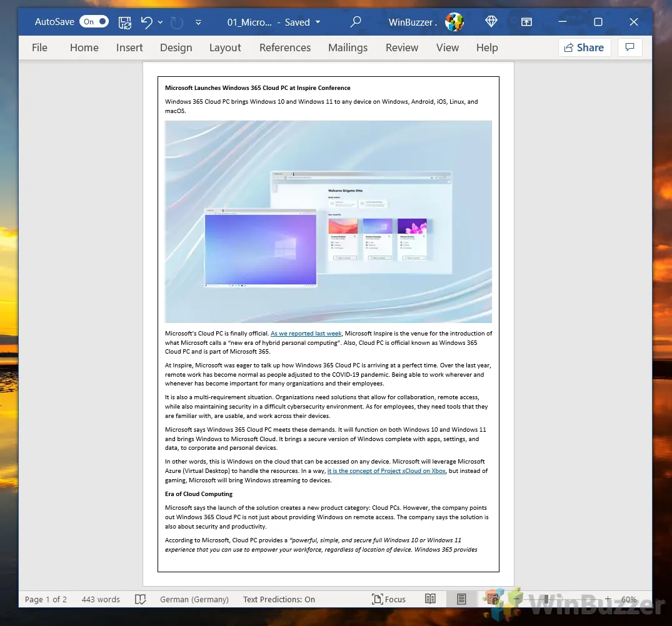Open the Comments pane

pyautogui.click(x=629, y=47)
